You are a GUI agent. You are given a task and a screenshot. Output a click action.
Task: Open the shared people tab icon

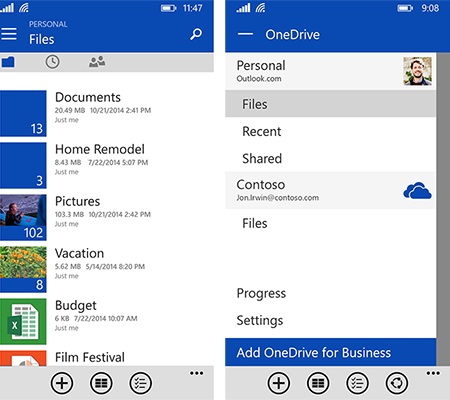pyautogui.click(x=97, y=62)
